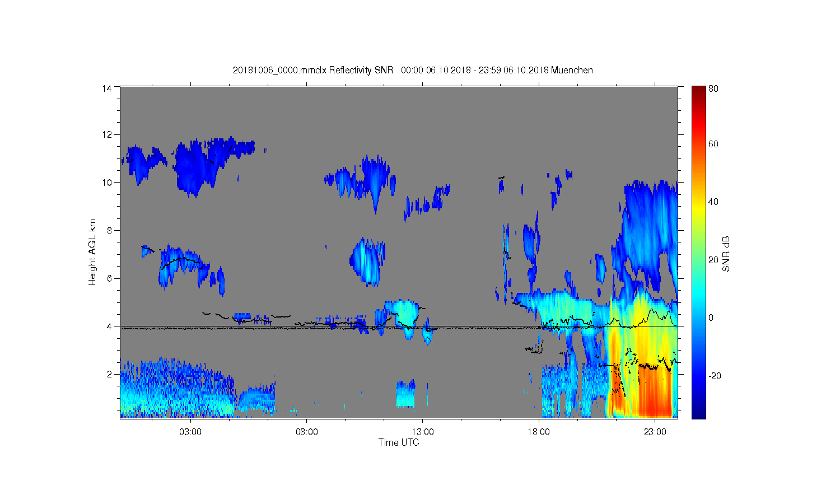The height and width of the screenshot is (504, 840).
Task: Click the '20' colorbar value label
Action: 713,260
